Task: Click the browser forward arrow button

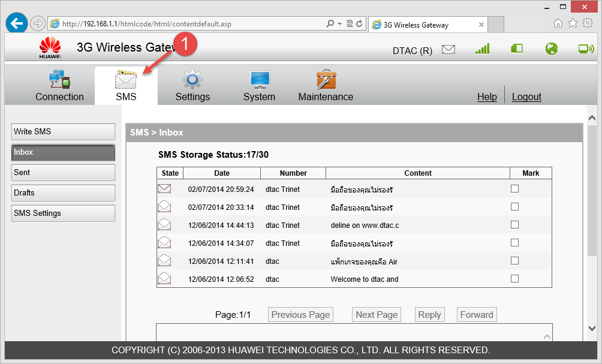Action: 37,23
